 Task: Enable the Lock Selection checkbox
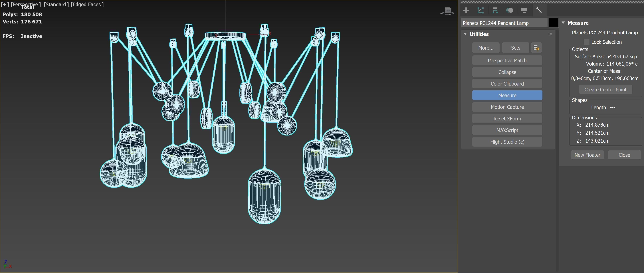(x=586, y=42)
